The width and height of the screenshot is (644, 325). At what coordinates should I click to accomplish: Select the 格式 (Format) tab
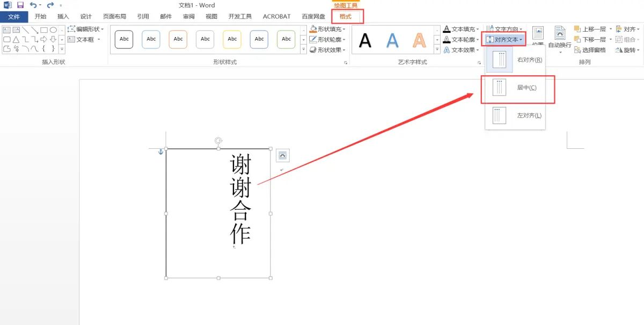(347, 17)
